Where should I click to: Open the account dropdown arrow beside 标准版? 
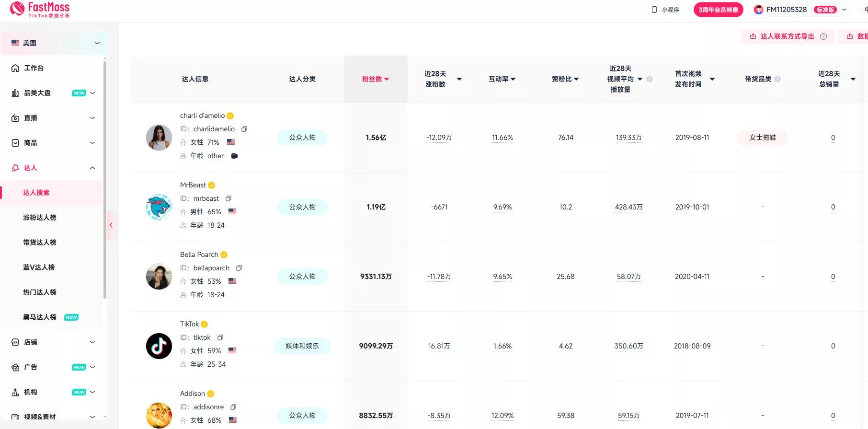844,10
